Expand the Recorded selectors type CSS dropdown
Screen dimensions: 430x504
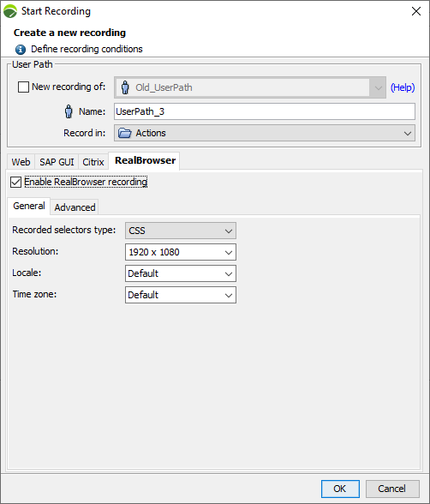tap(181, 231)
